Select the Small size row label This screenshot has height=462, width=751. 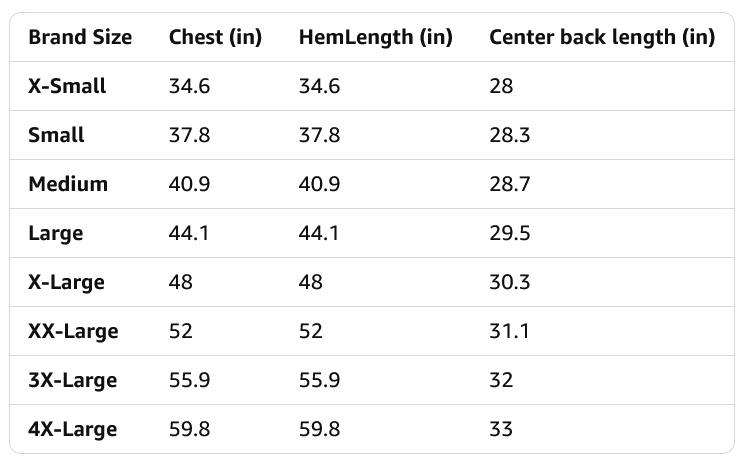point(56,135)
